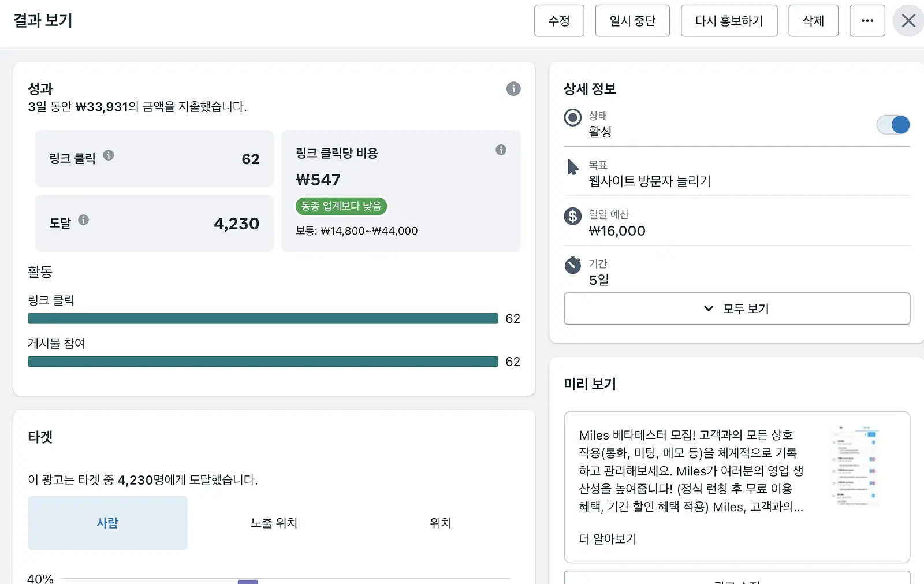This screenshot has height=584, width=924.
Task: Click the 링크 클릭 activity progress bar
Action: (x=263, y=318)
